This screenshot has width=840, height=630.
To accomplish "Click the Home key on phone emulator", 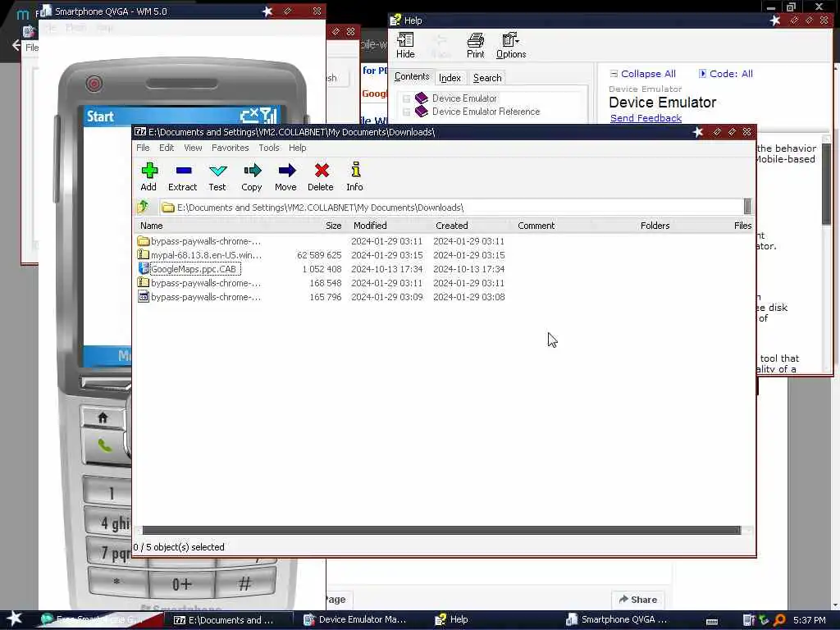I will [103, 418].
